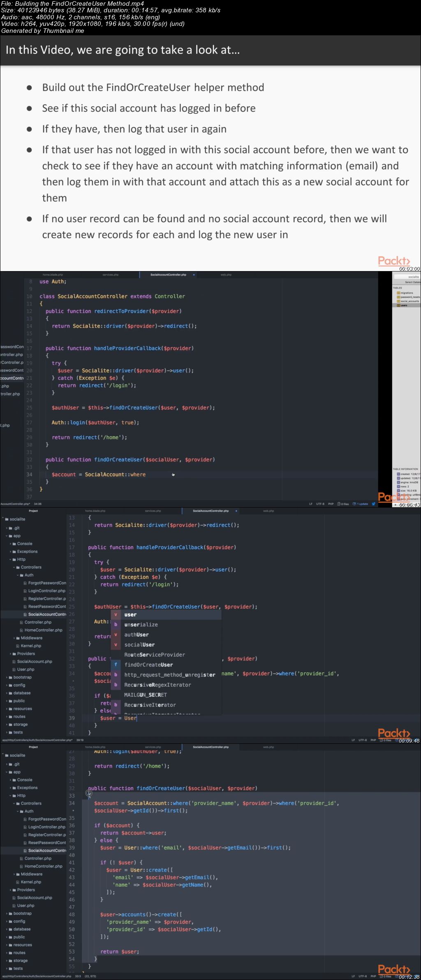421x980 pixels.
Task: Click the folder icon beside routes, 00:12:38 frame
Action: coord(11,952)
